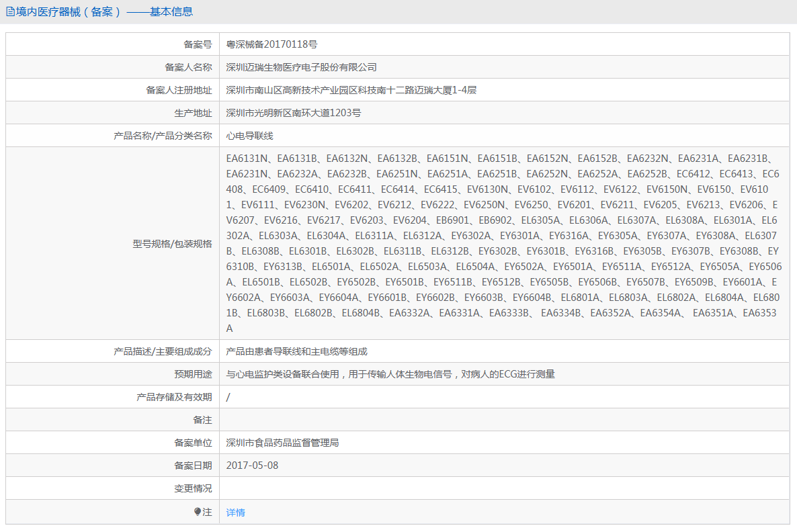
Task: Click the label 生产地址
Action: [193, 113]
